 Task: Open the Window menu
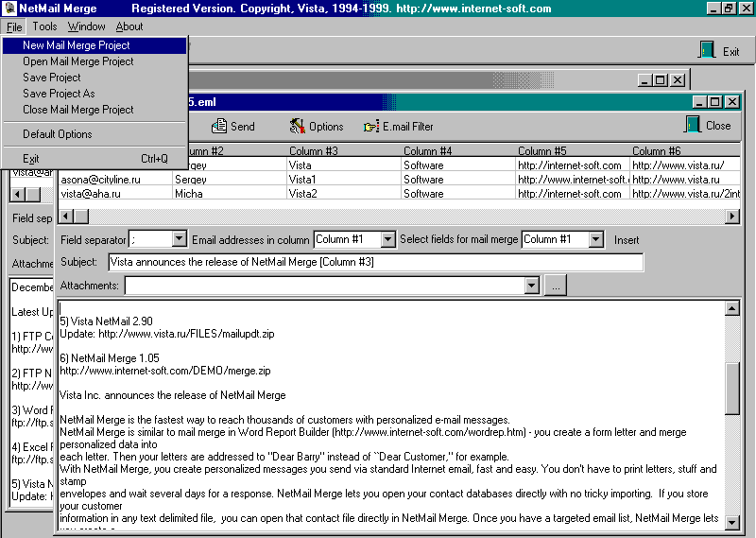tap(86, 26)
